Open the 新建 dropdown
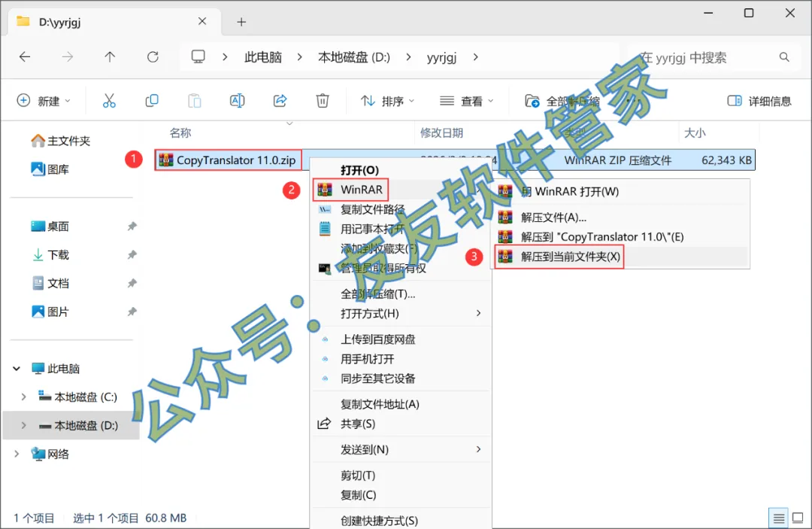The width and height of the screenshot is (812, 529). tap(44, 101)
